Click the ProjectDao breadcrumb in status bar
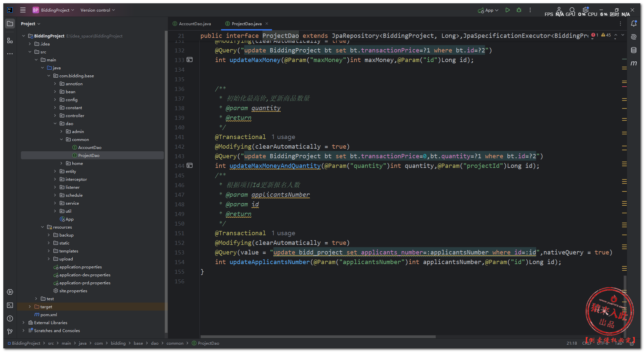The height and width of the screenshot is (352, 644). point(208,343)
